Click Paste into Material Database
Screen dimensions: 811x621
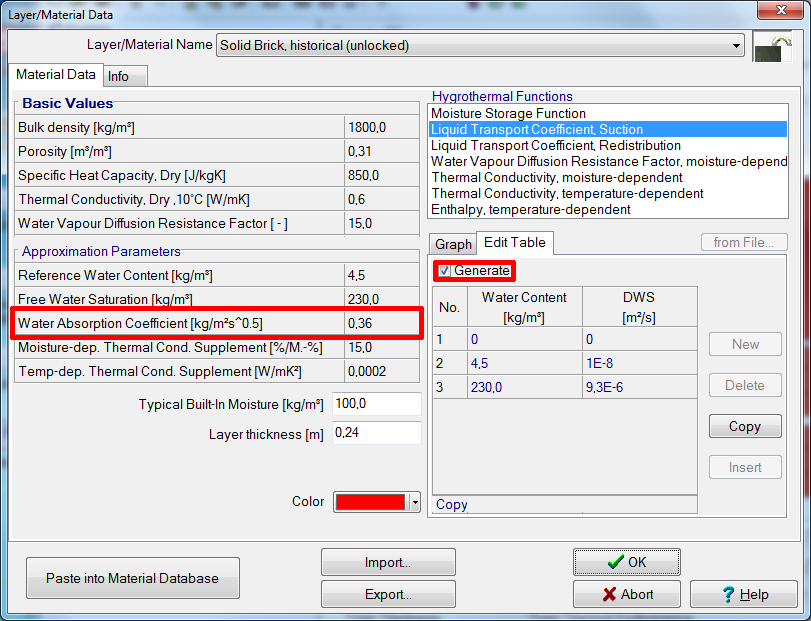tap(132, 577)
